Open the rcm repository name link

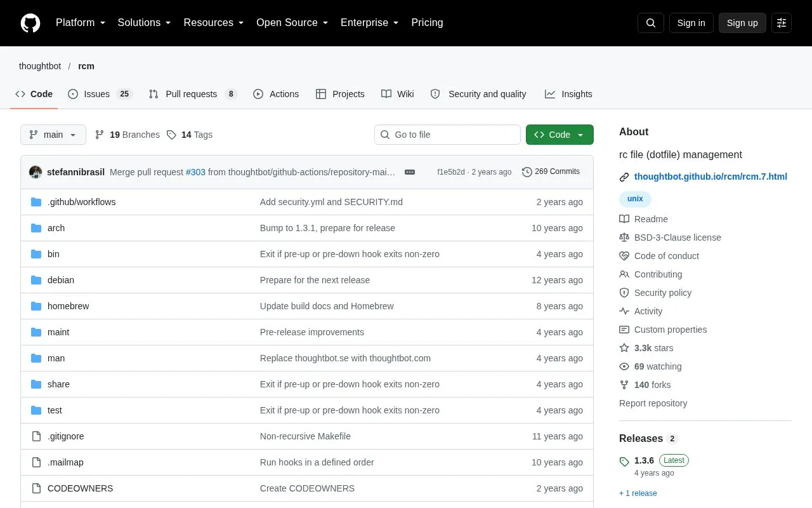(86, 66)
